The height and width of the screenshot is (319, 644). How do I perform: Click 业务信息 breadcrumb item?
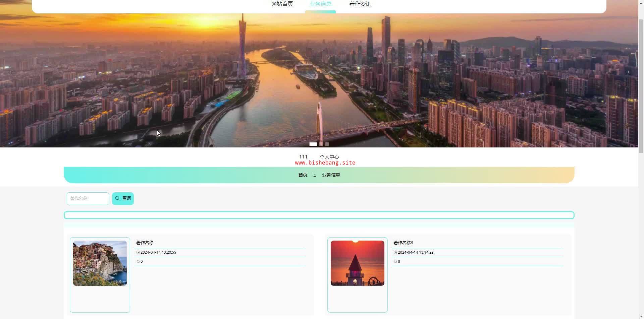click(x=331, y=175)
